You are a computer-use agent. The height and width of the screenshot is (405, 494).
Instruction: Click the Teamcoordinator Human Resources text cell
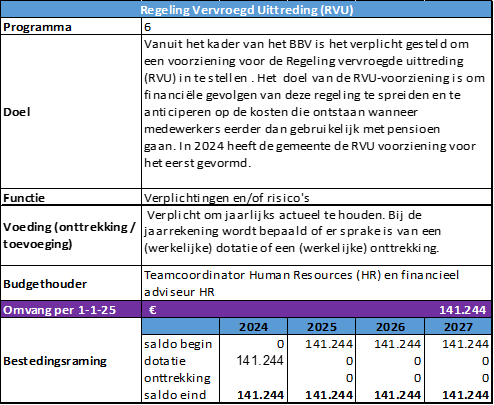click(317, 283)
